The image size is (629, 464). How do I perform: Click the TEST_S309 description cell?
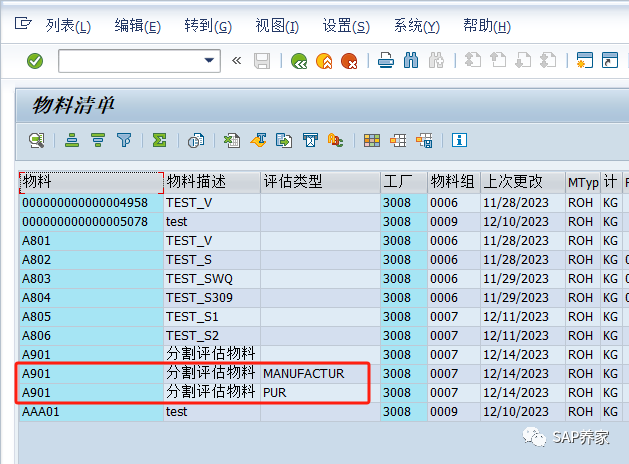click(x=212, y=298)
